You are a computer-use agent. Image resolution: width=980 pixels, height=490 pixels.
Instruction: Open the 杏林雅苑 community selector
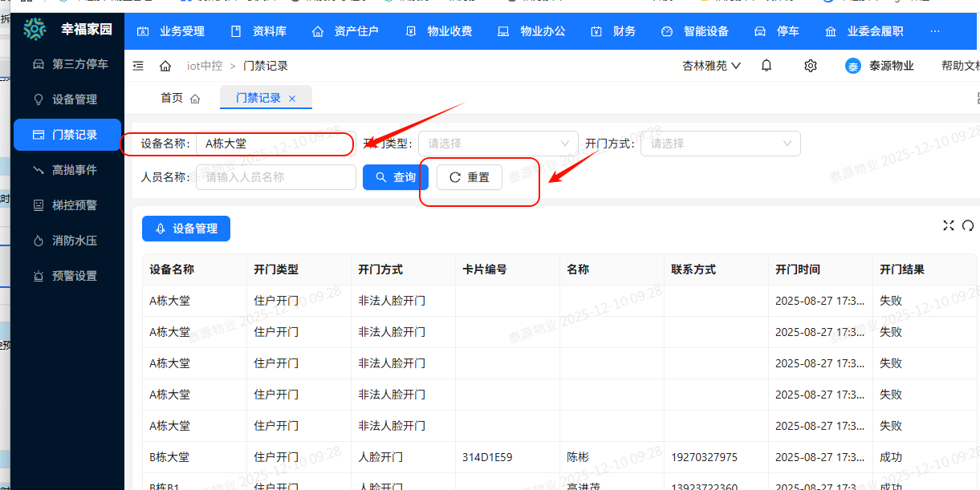[711, 66]
